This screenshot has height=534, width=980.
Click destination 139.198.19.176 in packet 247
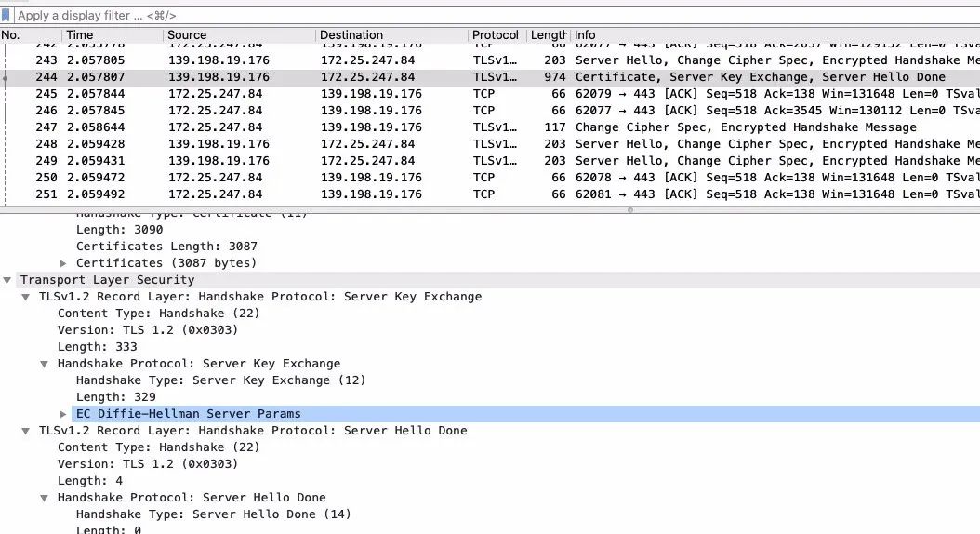371,127
